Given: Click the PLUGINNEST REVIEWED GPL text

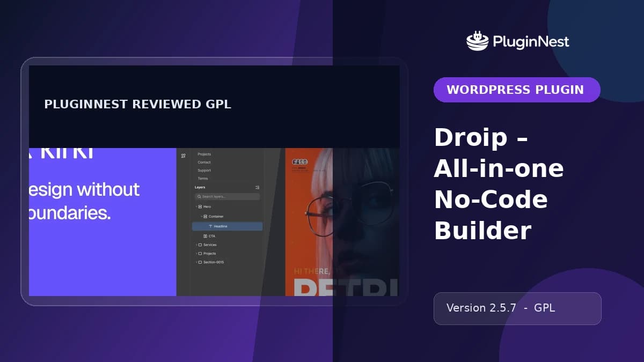Looking at the screenshot, I should [137, 105].
